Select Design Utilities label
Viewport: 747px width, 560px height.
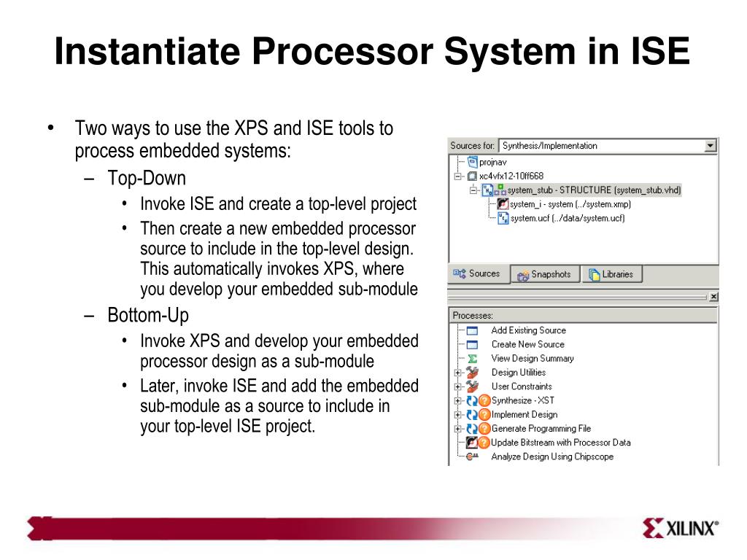click(519, 373)
